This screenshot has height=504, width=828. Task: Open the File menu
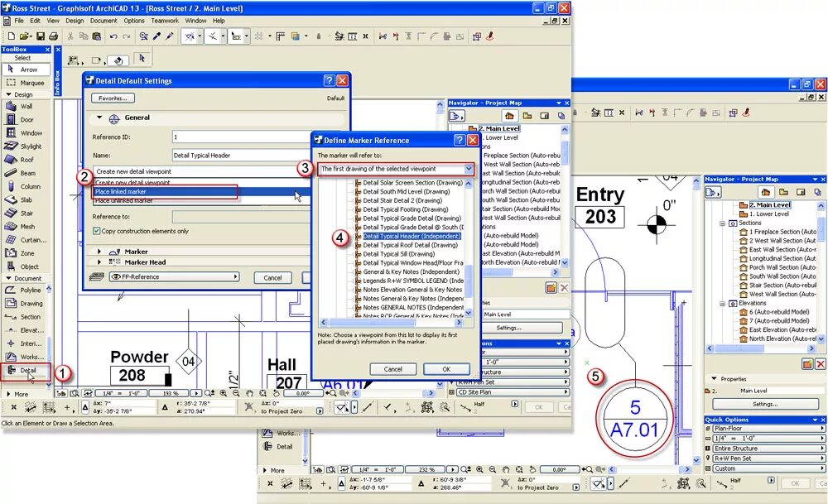19,21
